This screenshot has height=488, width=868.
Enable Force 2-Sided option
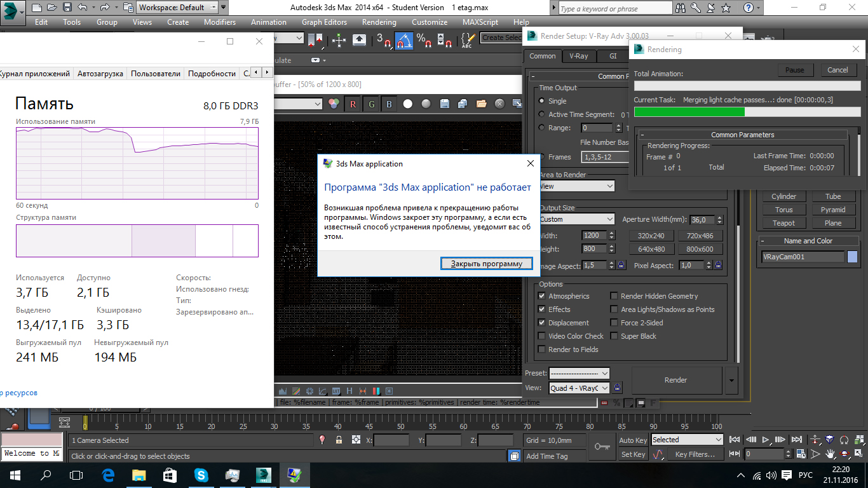[x=614, y=323]
